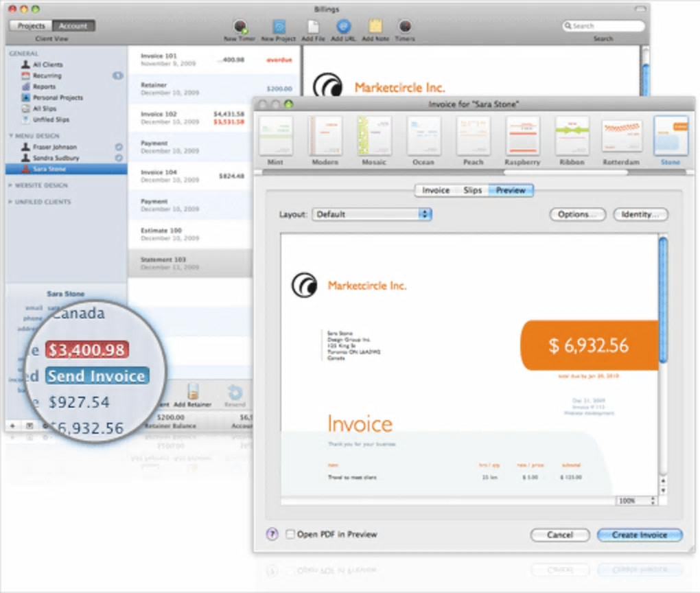Collapse the Menu Design group
The height and width of the screenshot is (593, 700).
[x=11, y=136]
